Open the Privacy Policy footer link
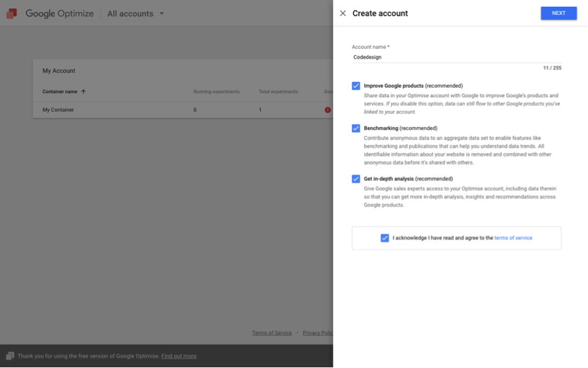588x368 pixels. click(x=317, y=333)
